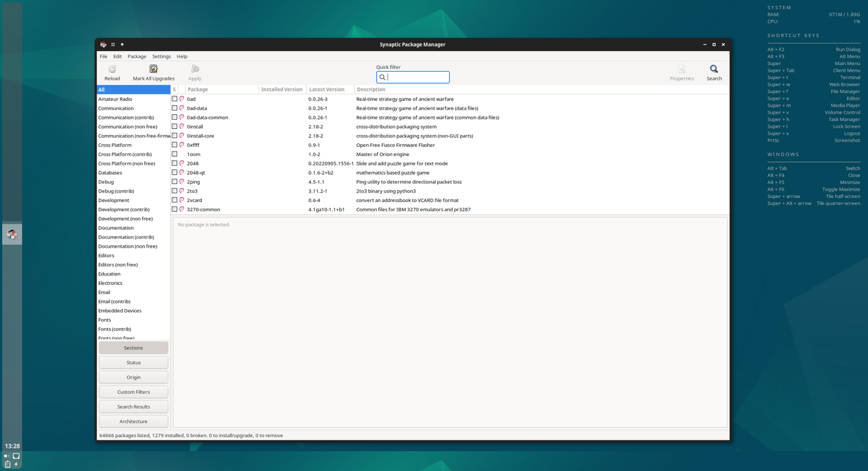Viewport: 868px width, 471px height.
Task: Click the Synaptic icon in the side panel
Action: point(12,234)
